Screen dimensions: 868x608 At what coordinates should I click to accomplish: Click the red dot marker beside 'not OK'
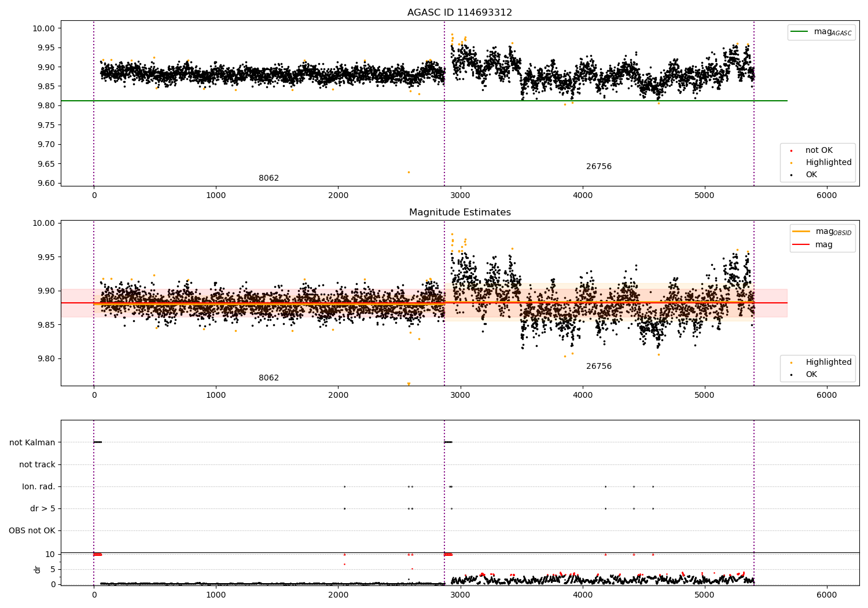[791, 151]
